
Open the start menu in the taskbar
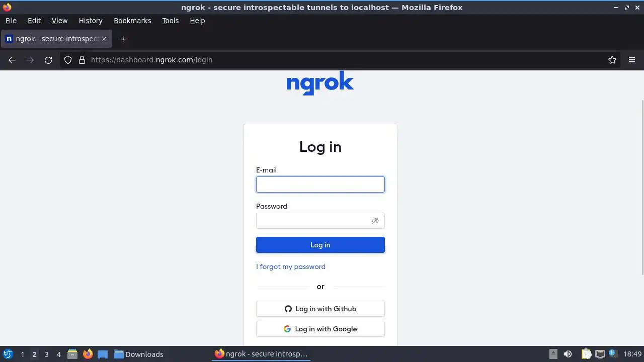tap(8, 354)
